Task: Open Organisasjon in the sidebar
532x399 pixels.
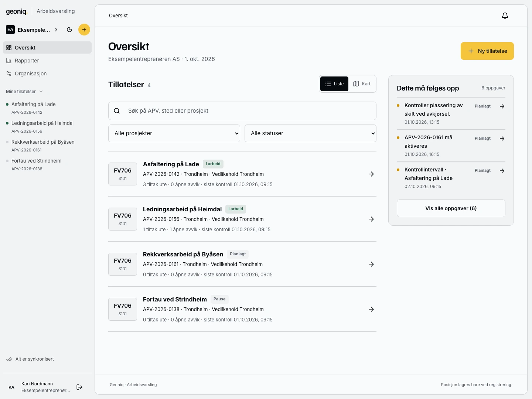Action: [47, 74]
